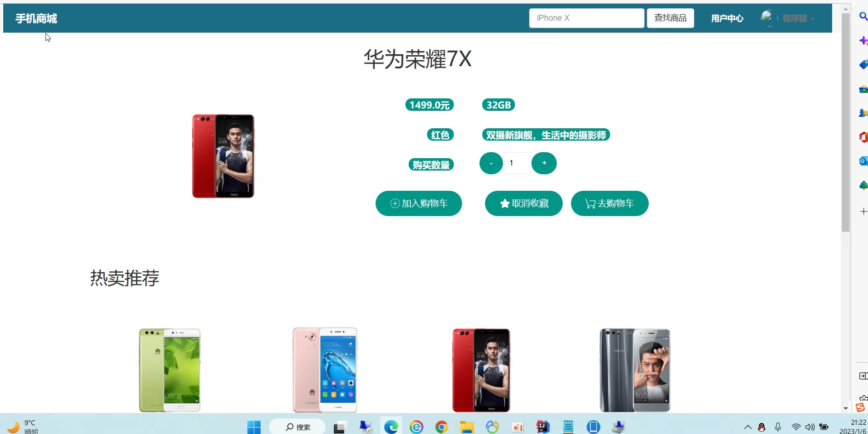Focus the iPhone X search input

click(x=587, y=18)
